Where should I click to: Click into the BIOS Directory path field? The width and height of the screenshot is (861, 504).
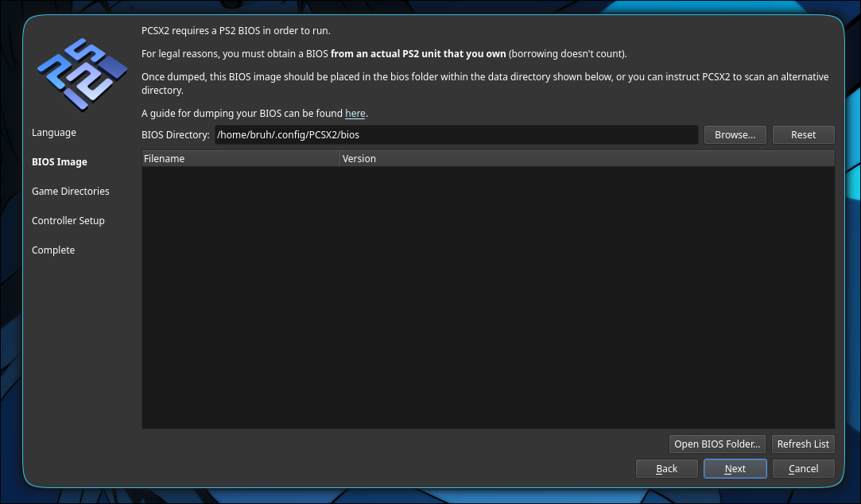click(456, 134)
